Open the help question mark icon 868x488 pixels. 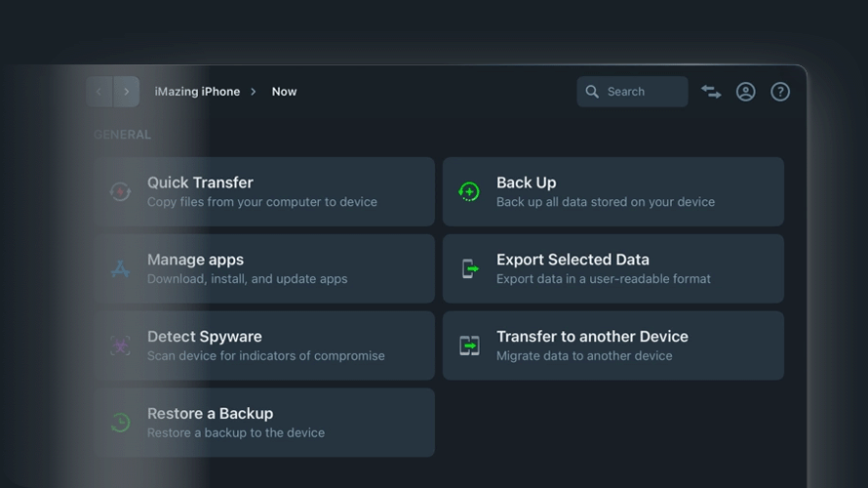pyautogui.click(x=780, y=92)
